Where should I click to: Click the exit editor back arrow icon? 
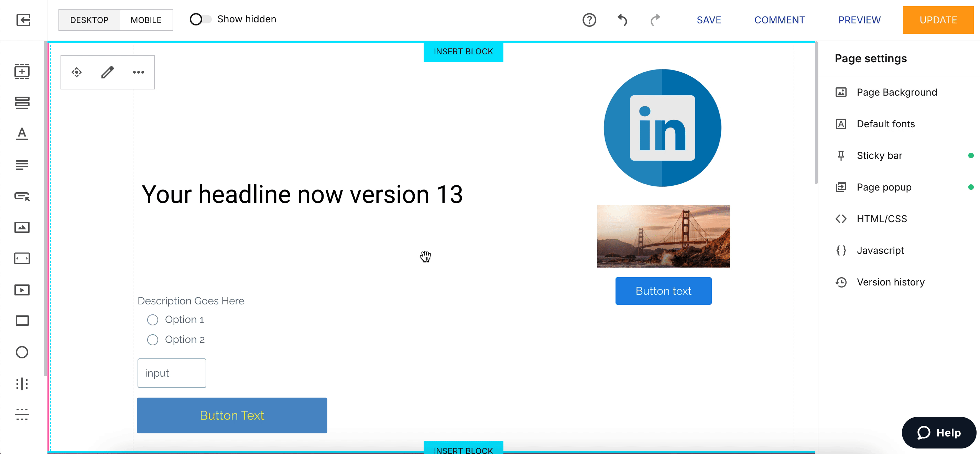(23, 20)
